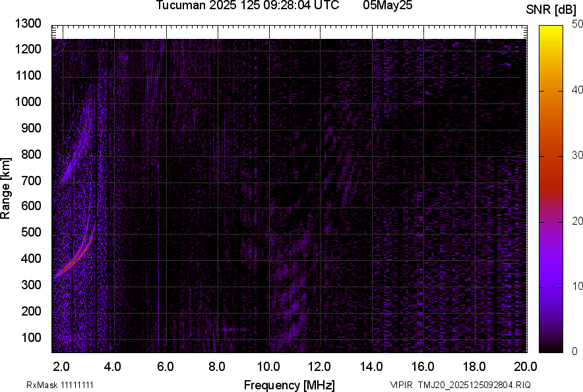Click the colorbar tick label '10'
Image resolution: width=583 pixels, height=392 pixels.
pyautogui.click(x=578, y=286)
